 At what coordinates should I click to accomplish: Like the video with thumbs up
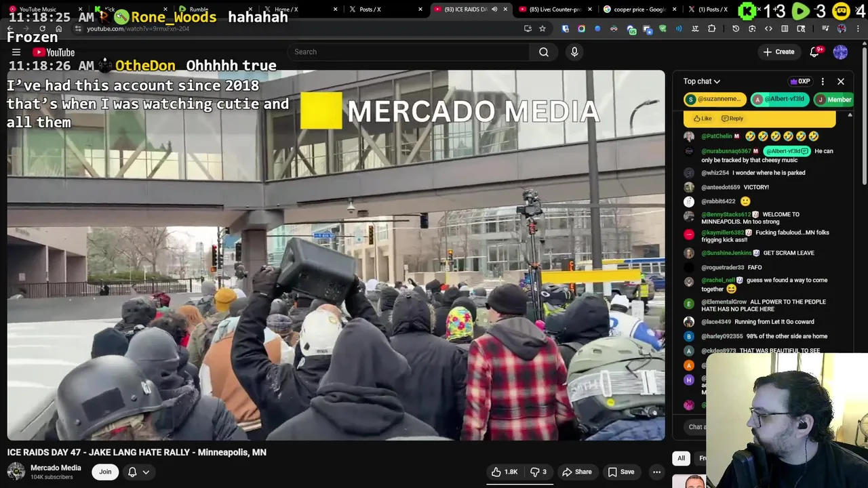[505, 472]
